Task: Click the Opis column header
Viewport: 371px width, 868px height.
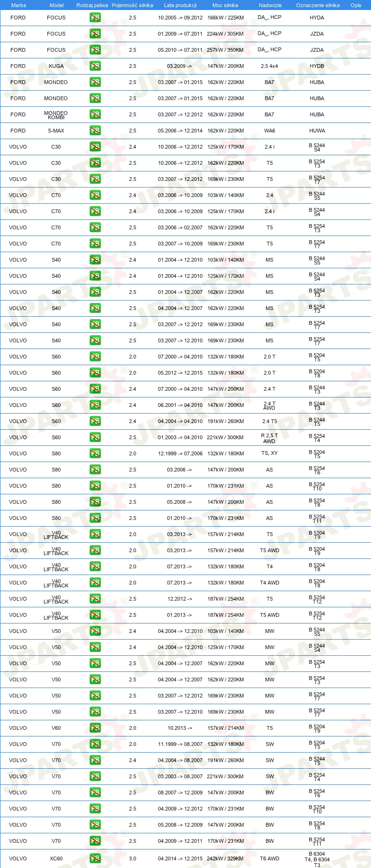Action: click(356, 5)
